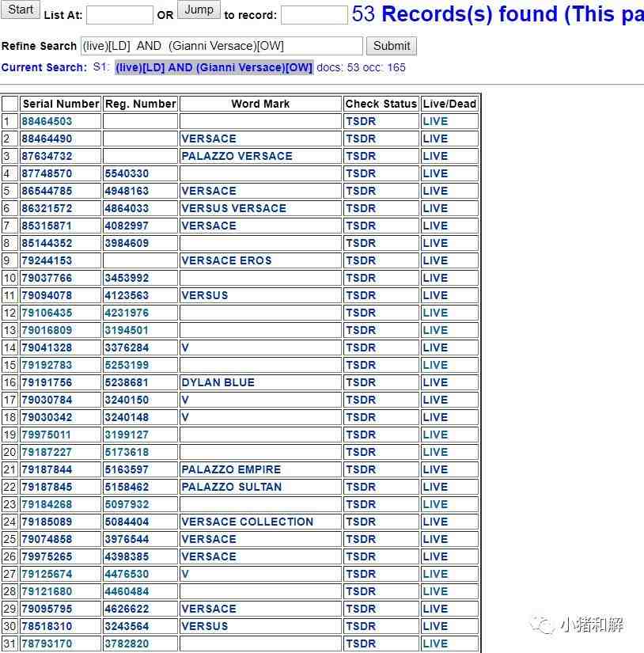
Task: Focus the List At input field
Action: tap(119, 15)
